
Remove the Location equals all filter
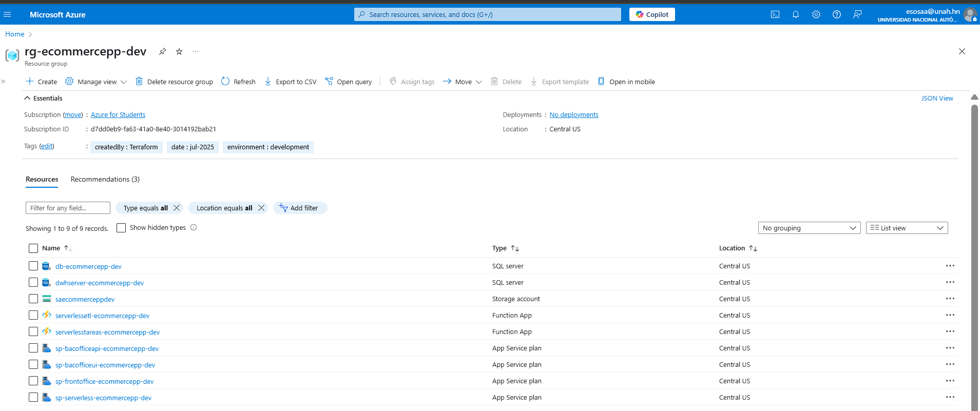click(x=261, y=208)
